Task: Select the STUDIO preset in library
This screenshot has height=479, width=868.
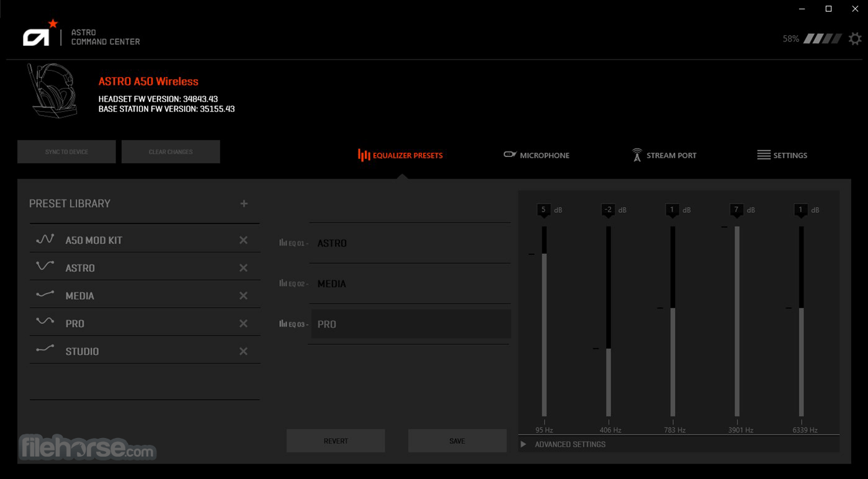Action: [x=145, y=351]
